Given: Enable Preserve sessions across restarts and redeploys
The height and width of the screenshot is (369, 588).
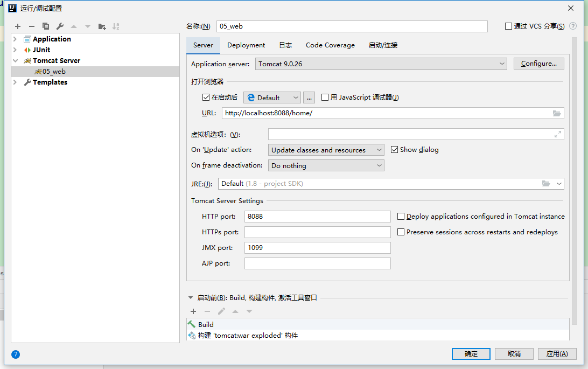Looking at the screenshot, I should pyautogui.click(x=401, y=232).
